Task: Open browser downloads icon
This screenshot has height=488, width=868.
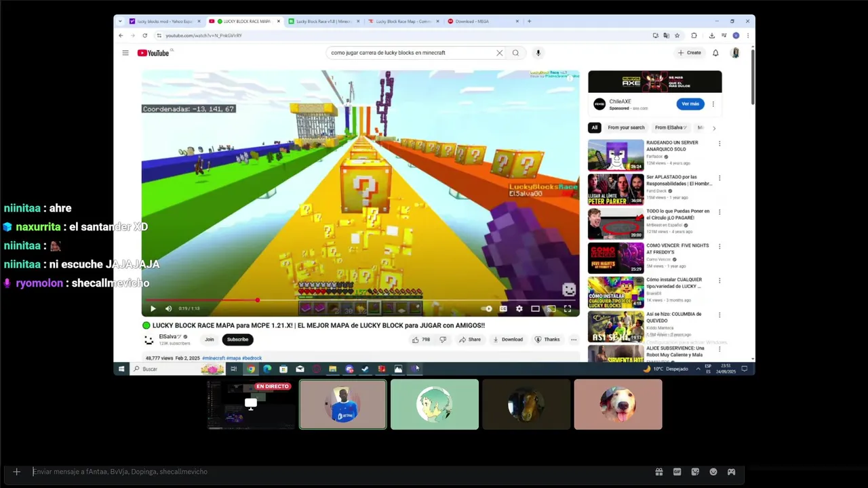Action: (712, 35)
